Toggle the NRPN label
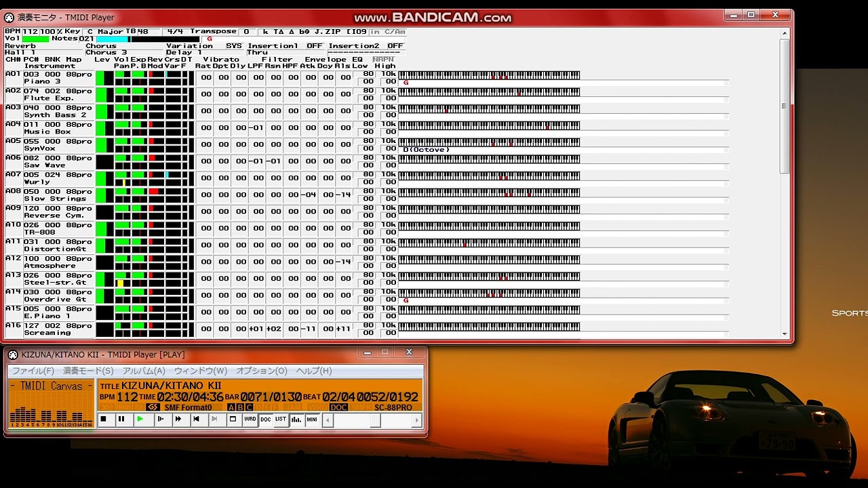The image size is (868, 488). pyautogui.click(x=383, y=60)
